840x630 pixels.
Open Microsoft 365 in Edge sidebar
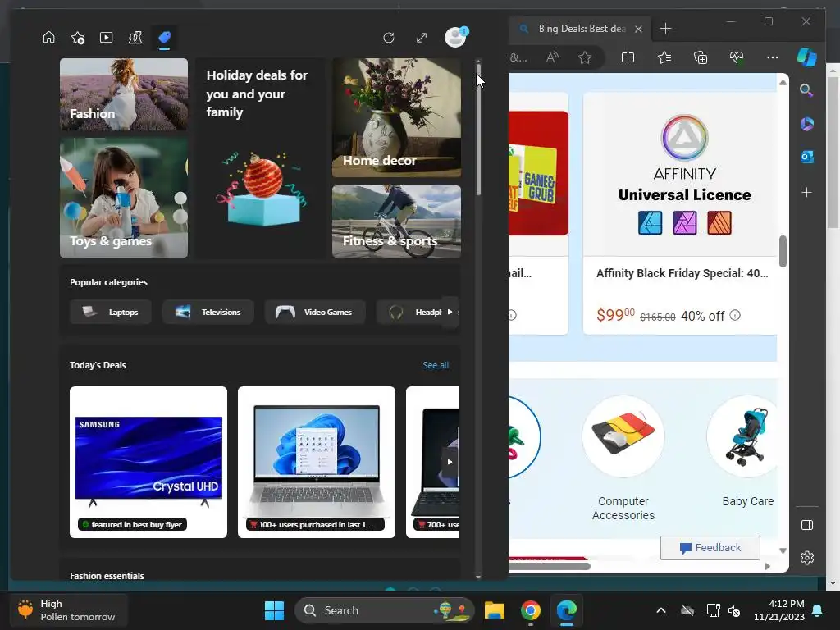(807, 124)
